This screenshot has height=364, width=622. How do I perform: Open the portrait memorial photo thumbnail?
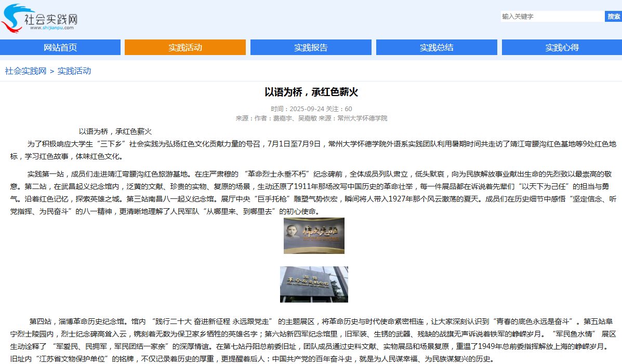pyautogui.click(x=314, y=236)
